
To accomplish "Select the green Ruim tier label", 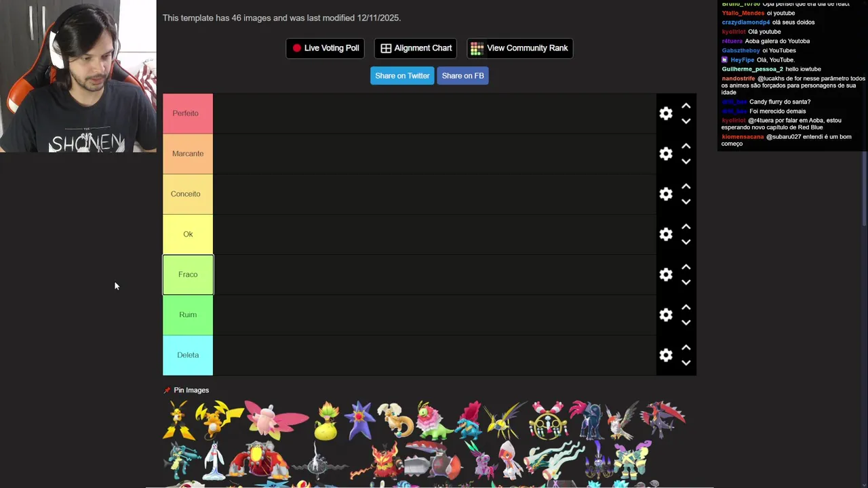I will tap(188, 314).
